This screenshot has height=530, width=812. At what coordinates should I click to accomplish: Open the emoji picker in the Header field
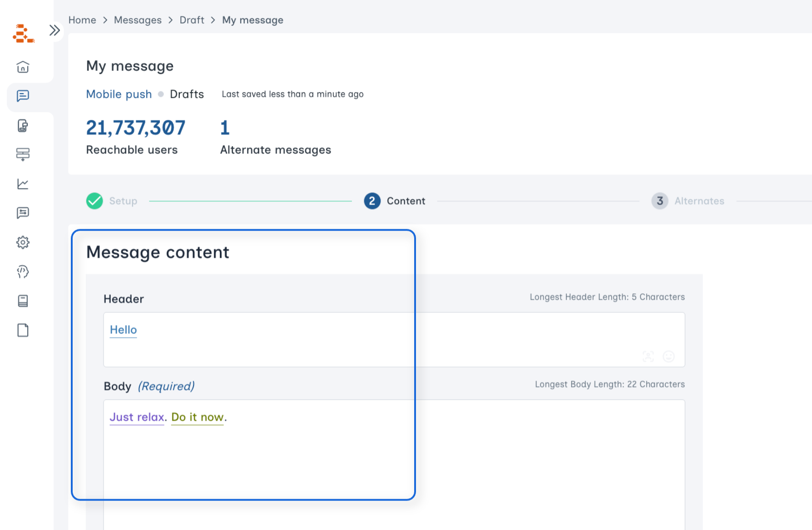(x=668, y=357)
